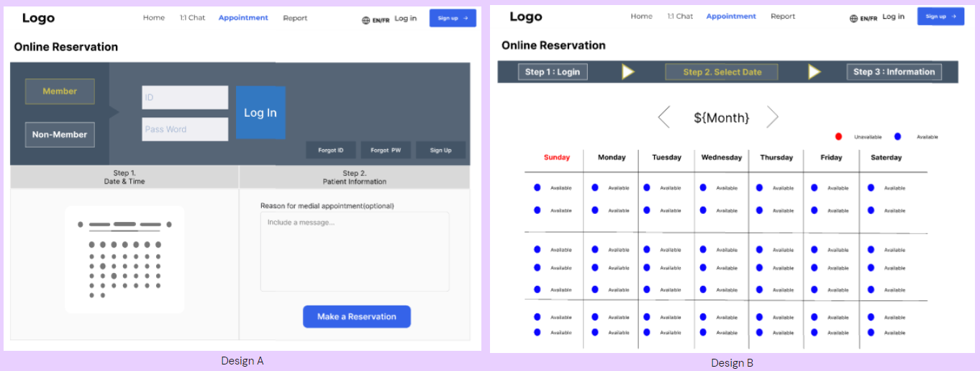
Task: Click the calendar icon in Design A
Action: click(x=124, y=259)
